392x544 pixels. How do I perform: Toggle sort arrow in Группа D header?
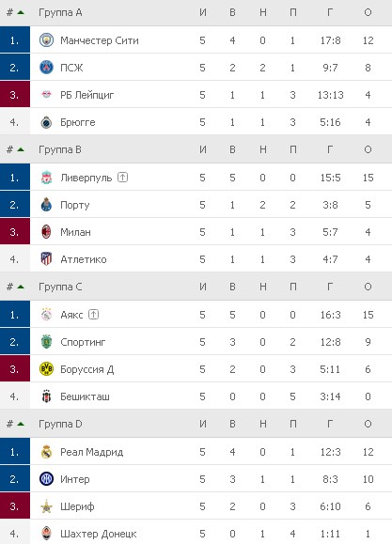21,424
